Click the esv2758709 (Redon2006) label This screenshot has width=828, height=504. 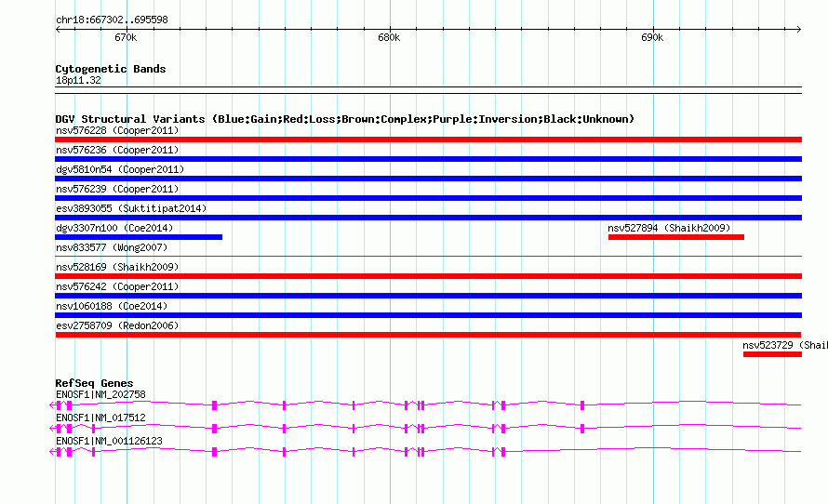tap(117, 325)
